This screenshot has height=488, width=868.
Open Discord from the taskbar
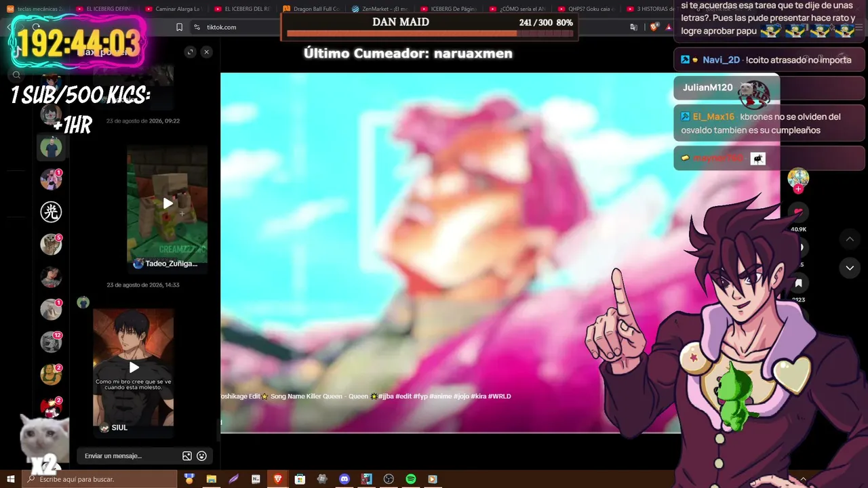pyautogui.click(x=344, y=479)
